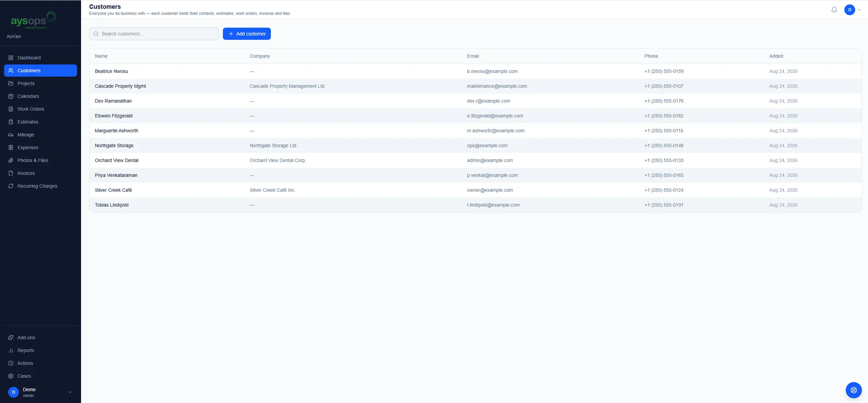Screen dimensions: 868x403
Task: Click phone +1 (250) 555-0159
Action: click(664, 71)
